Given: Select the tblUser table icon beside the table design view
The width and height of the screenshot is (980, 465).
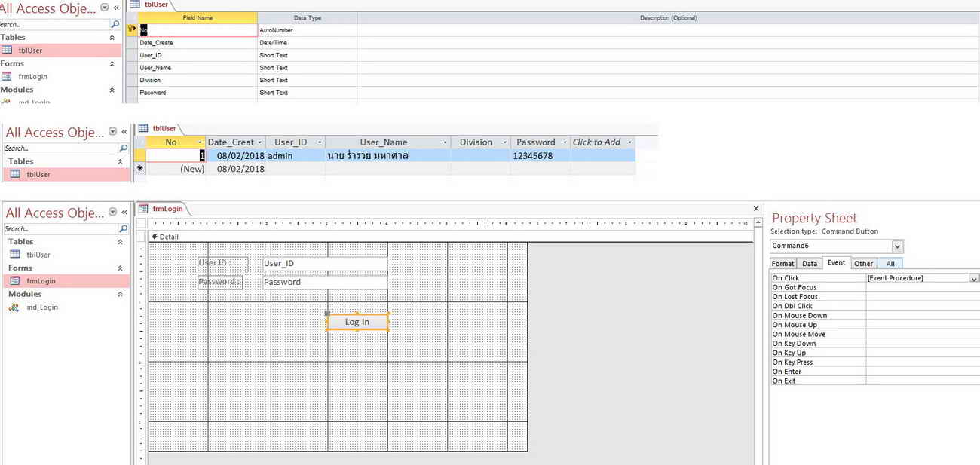Looking at the screenshot, I should click(7, 50).
